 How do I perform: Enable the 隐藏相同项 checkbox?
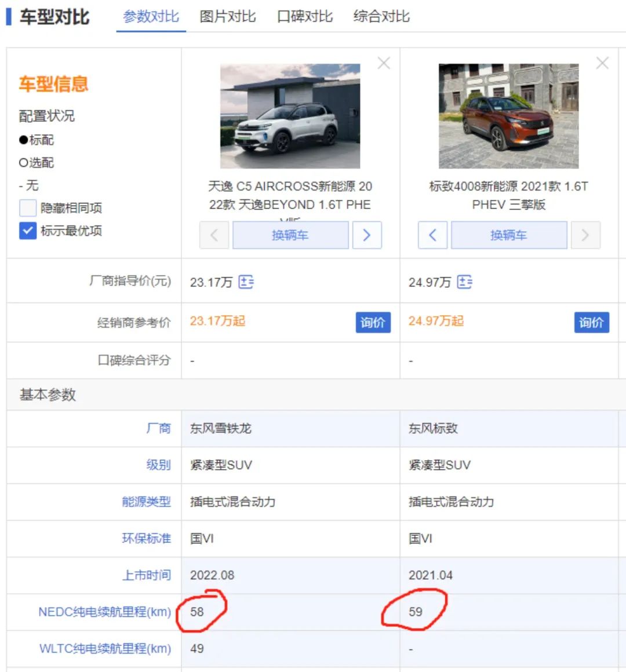[x=28, y=208]
